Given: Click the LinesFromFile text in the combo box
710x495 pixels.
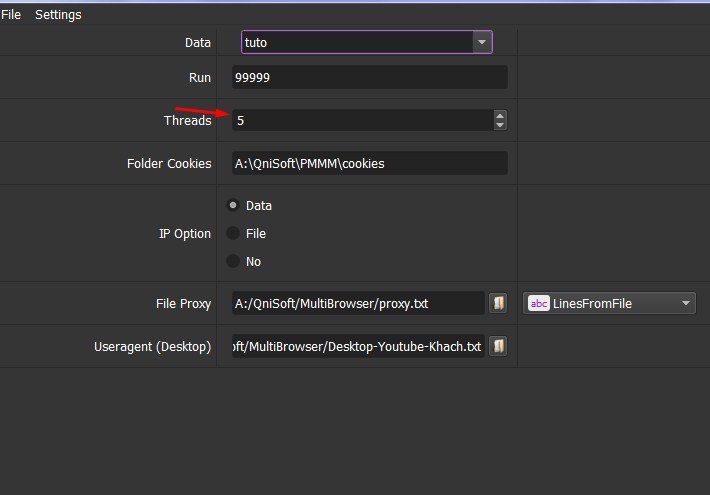Looking at the screenshot, I should pyautogui.click(x=592, y=303).
